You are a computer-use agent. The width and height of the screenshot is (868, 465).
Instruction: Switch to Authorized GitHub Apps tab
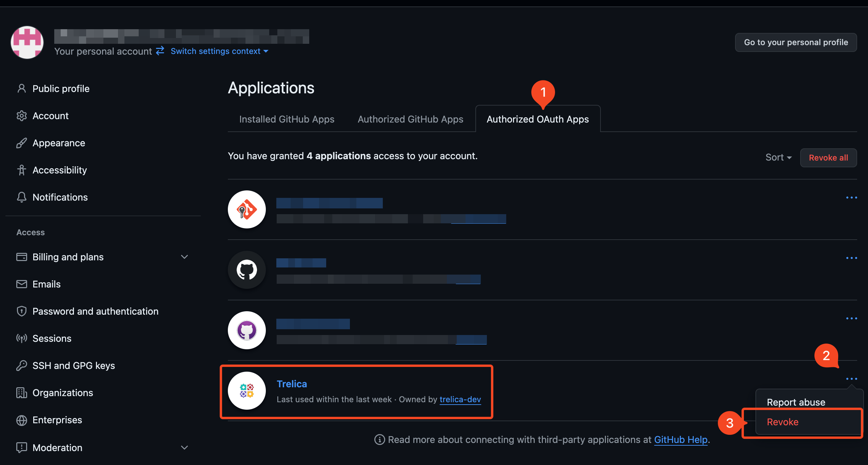[x=411, y=119]
